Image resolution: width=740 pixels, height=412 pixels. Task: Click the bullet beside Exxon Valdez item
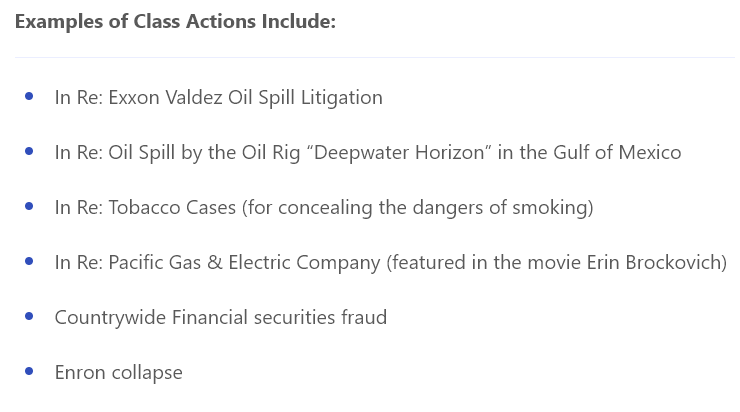[29, 96]
